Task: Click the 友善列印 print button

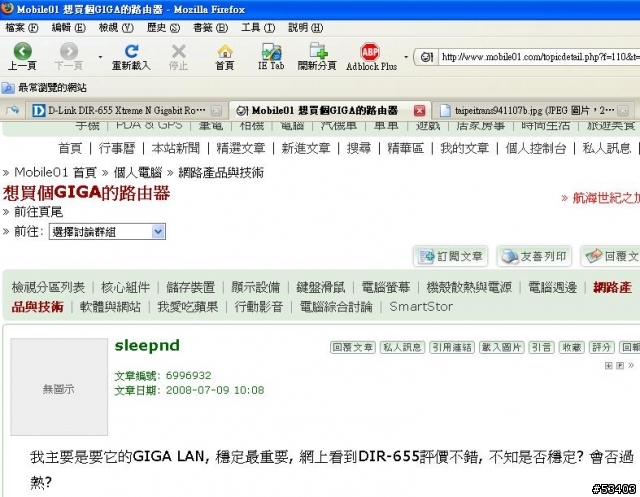Action: click(534, 256)
